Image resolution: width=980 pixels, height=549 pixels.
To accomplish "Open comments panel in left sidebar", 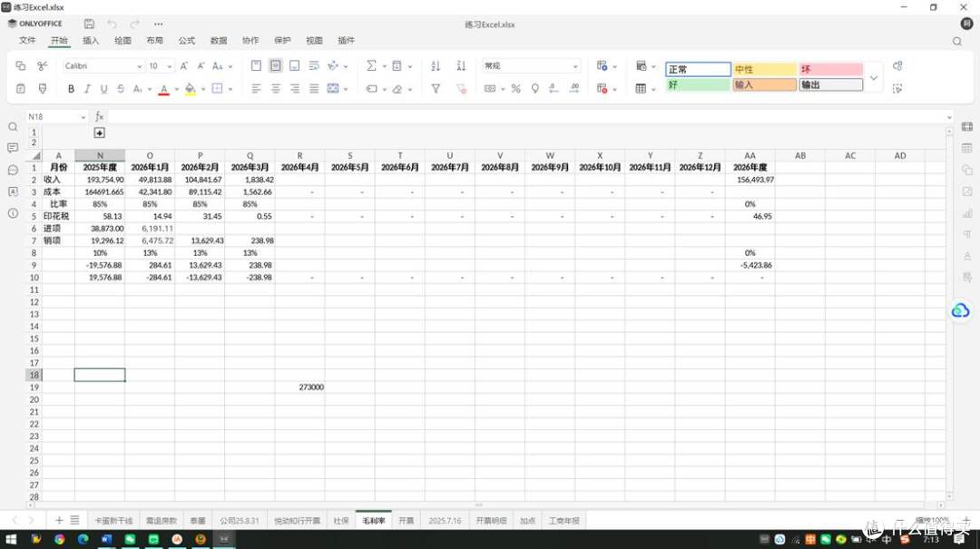I will (13, 148).
